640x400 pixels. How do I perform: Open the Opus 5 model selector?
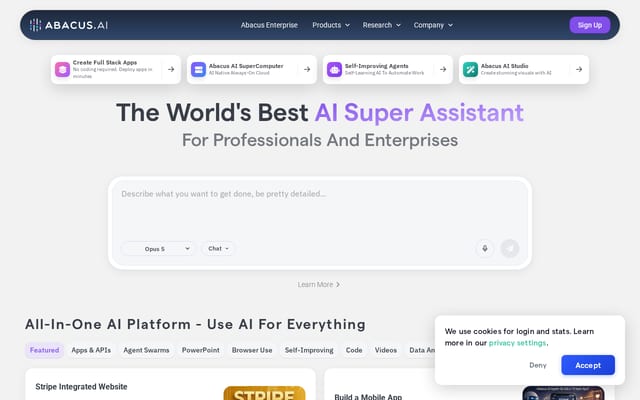point(158,249)
